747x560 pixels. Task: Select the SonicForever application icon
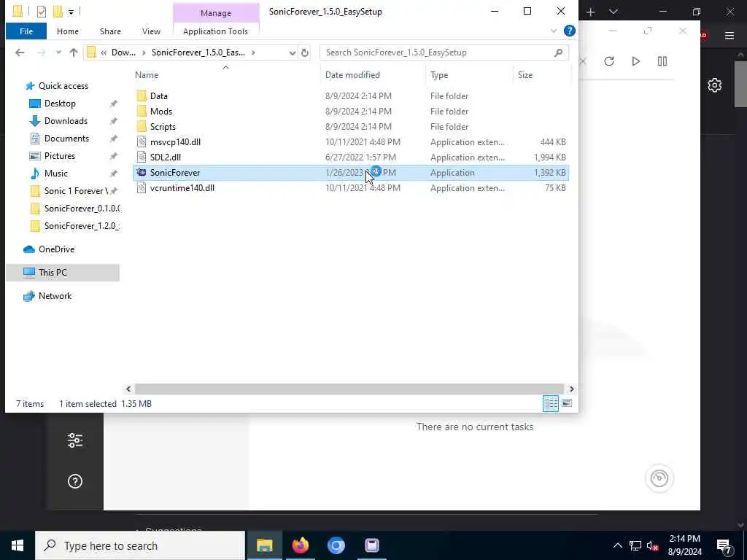pos(142,172)
